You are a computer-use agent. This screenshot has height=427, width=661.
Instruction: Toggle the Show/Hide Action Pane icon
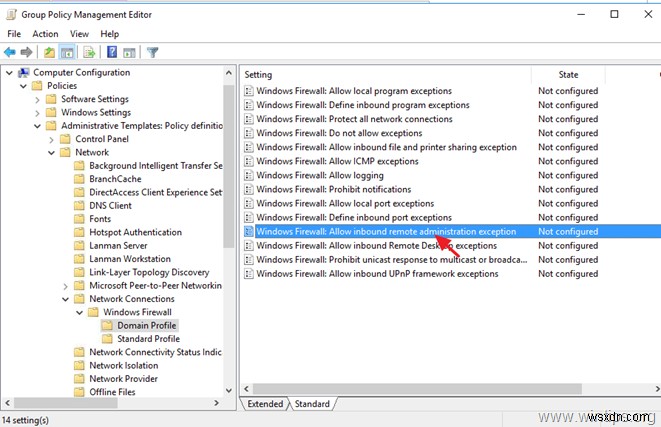click(129, 52)
